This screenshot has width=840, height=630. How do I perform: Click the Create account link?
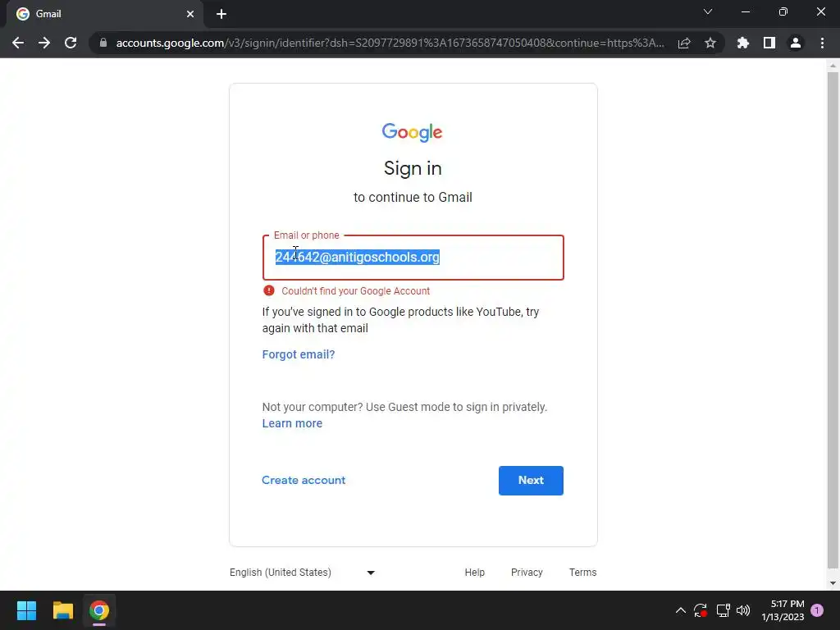[x=304, y=480]
